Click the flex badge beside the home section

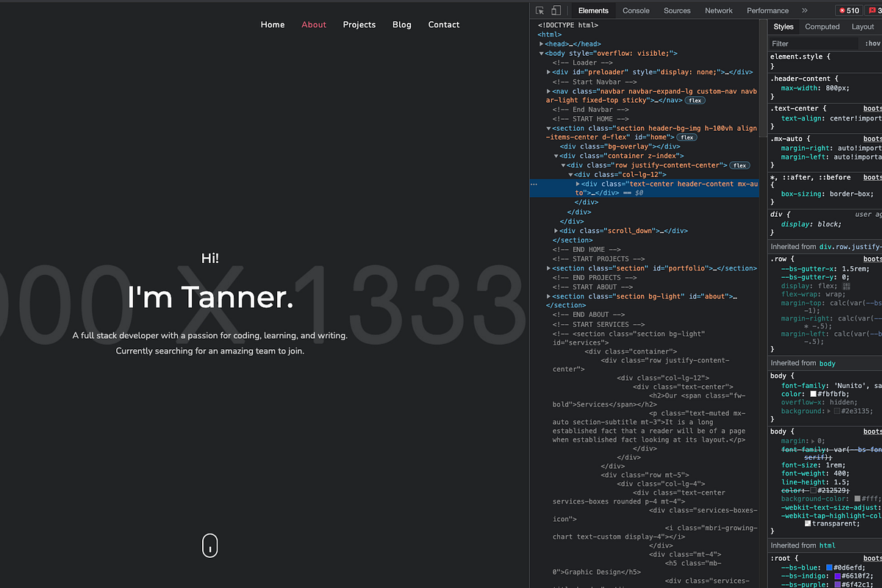[686, 137]
